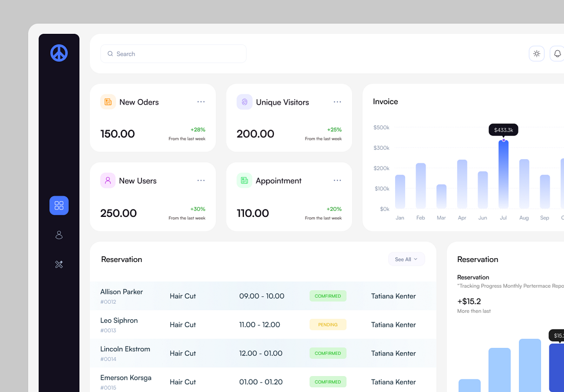Click the PENDING badge for Leo Siphron
Screen dimensions: 564x392
click(328, 324)
